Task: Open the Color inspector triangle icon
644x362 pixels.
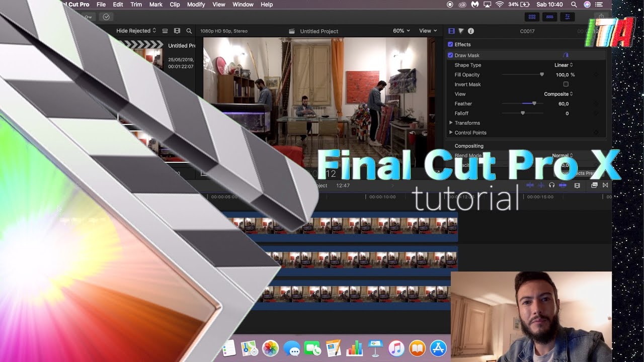Action: (x=461, y=31)
